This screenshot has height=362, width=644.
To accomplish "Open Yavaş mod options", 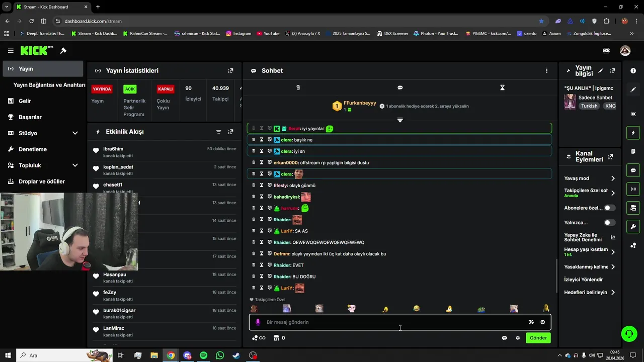I will (x=590, y=178).
